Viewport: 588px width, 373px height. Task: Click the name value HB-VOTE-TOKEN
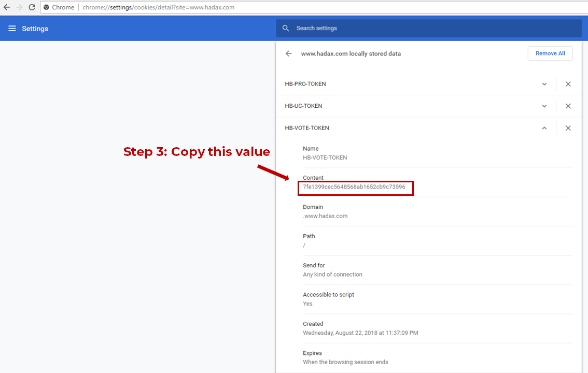[325, 157]
